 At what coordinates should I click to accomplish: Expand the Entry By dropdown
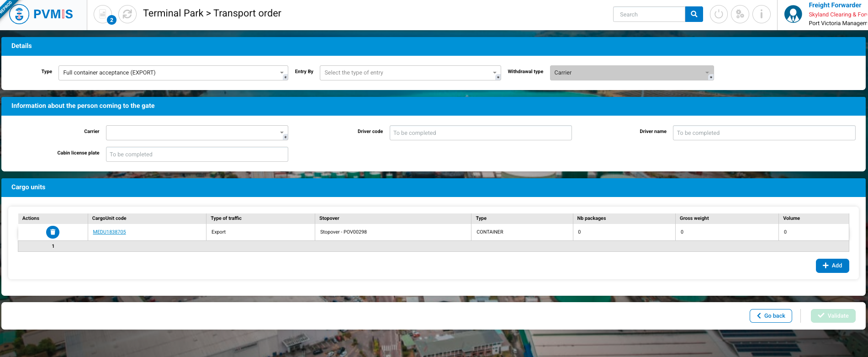[x=410, y=73]
